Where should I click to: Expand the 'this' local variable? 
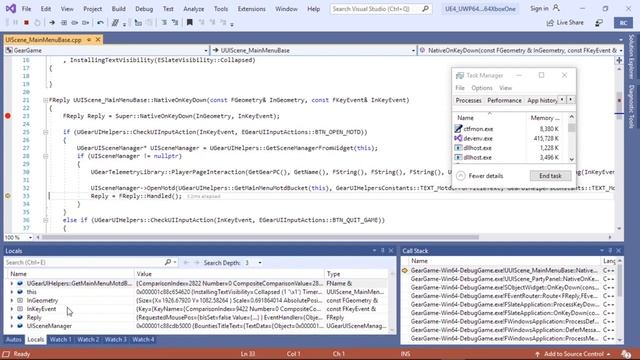pyautogui.click(x=11, y=292)
